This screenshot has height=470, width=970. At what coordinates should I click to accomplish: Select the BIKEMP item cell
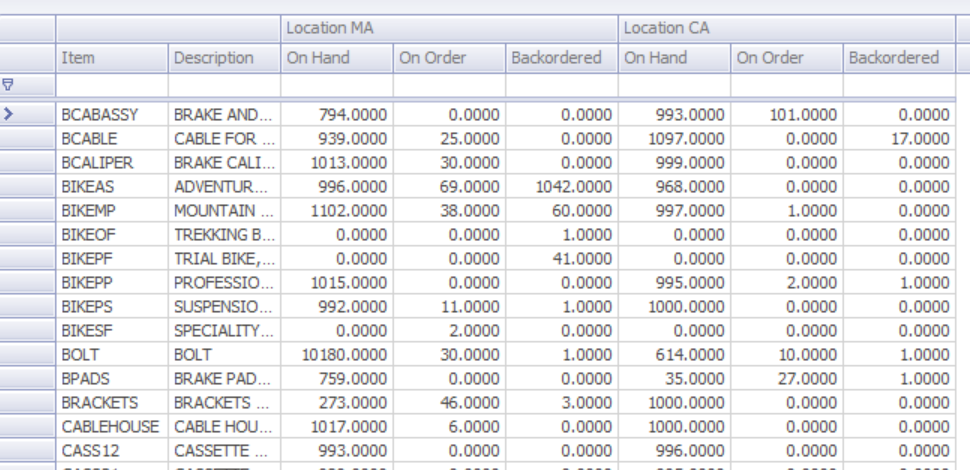pyautogui.click(x=112, y=211)
